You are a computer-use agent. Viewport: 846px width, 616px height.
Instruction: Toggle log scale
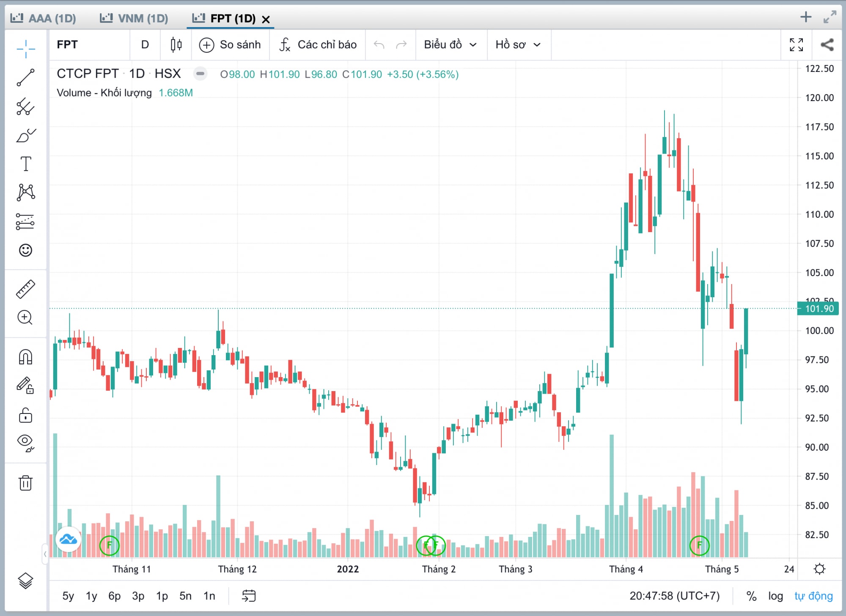(775, 596)
